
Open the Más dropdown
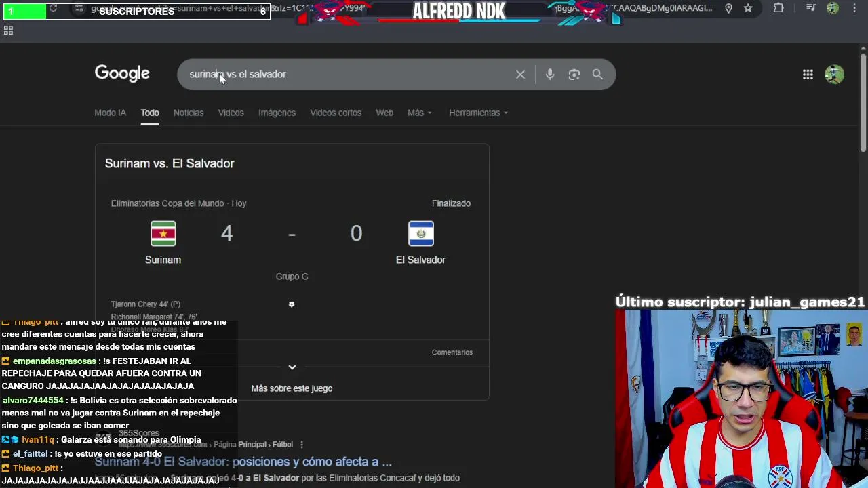(x=420, y=113)
